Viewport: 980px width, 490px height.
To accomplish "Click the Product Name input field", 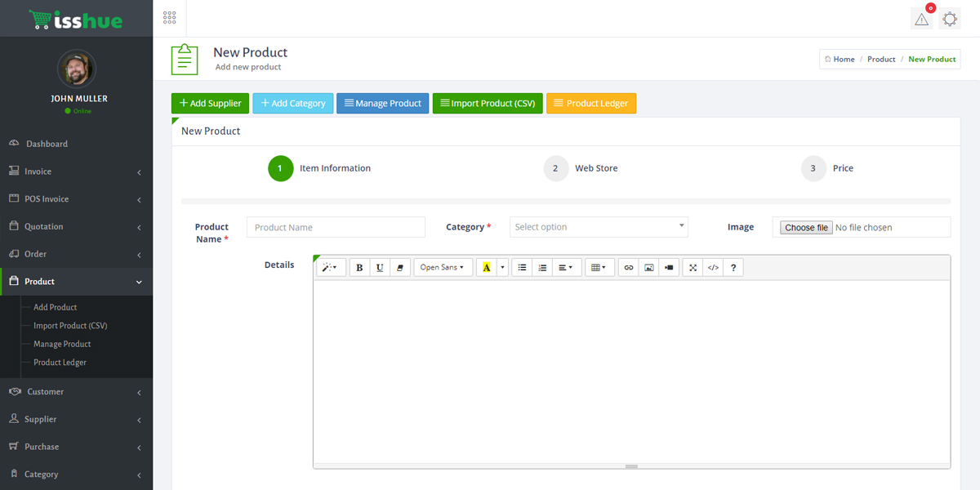I will 336,227.
